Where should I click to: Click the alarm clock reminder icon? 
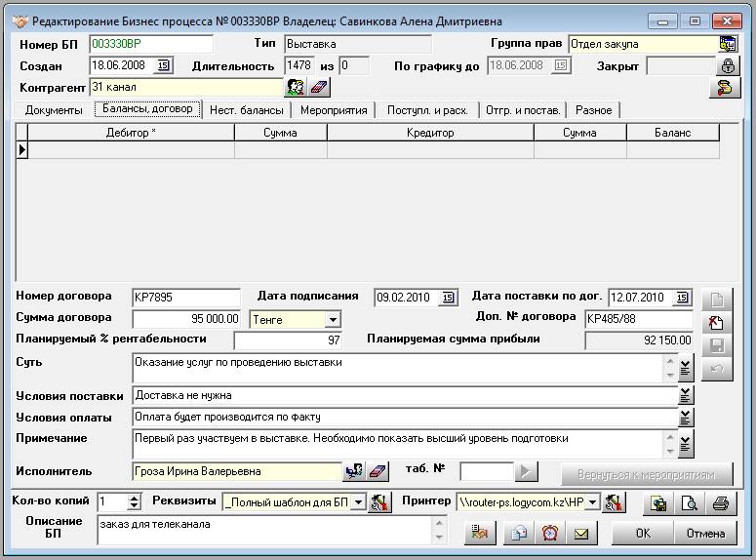[550, 533]
